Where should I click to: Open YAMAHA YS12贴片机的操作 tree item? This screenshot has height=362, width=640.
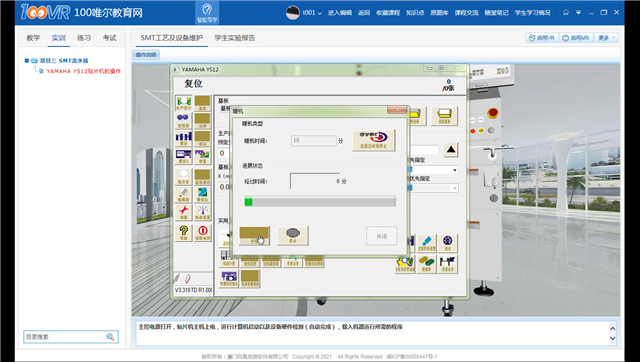click(x=83, y=71)
